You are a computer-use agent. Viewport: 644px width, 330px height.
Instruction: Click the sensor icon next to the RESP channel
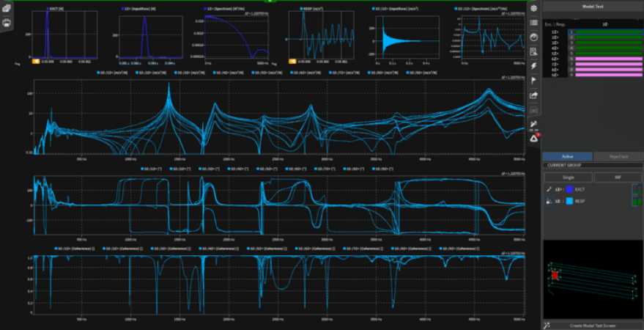(x=549, y=202)
